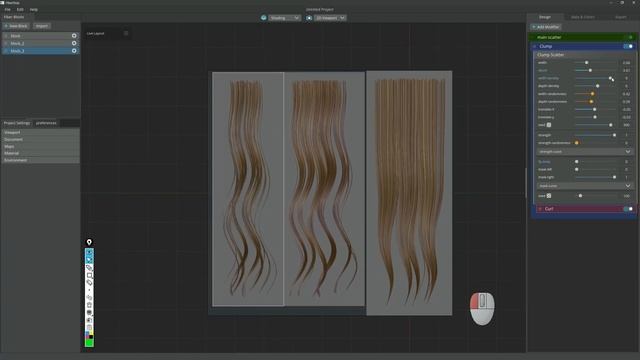Click the strength slider handle

coord(614,135)
